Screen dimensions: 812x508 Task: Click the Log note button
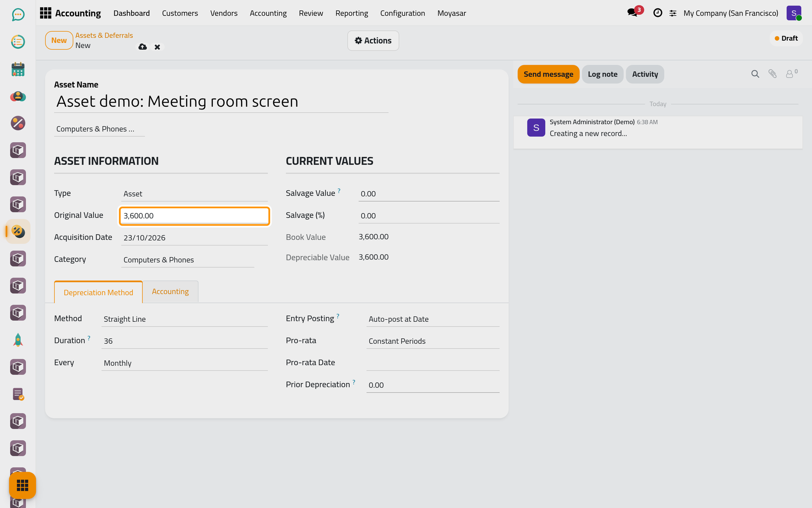click(x=602, y=74)
